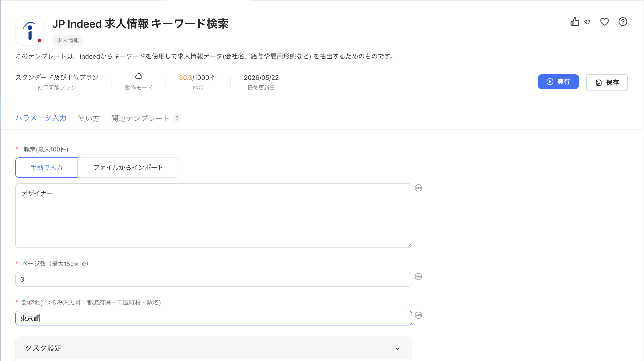
Task: Click the タスク設定 header text
Action: tap(43, 348)
